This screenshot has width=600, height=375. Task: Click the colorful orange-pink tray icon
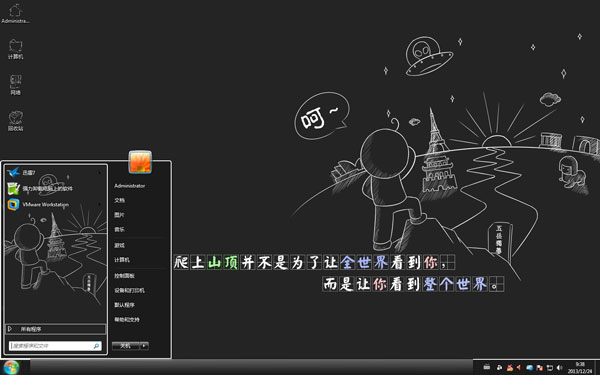pos(510,368)
